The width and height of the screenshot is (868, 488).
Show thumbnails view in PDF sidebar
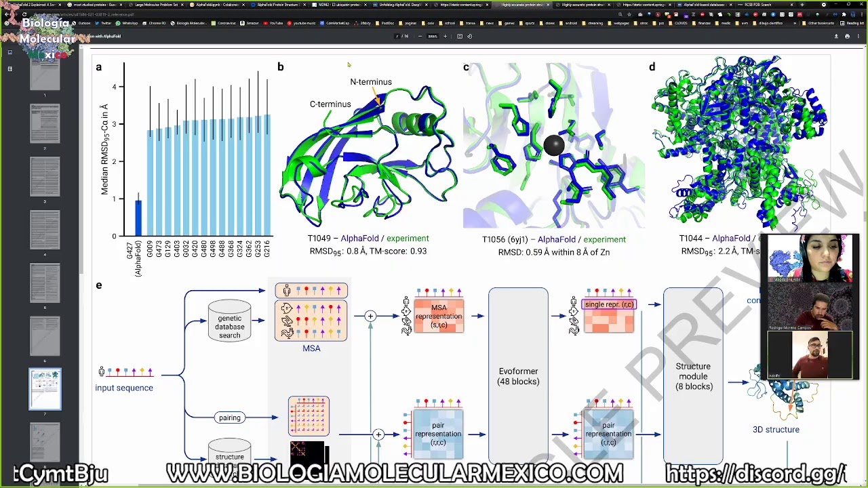(x=9, y=52)
